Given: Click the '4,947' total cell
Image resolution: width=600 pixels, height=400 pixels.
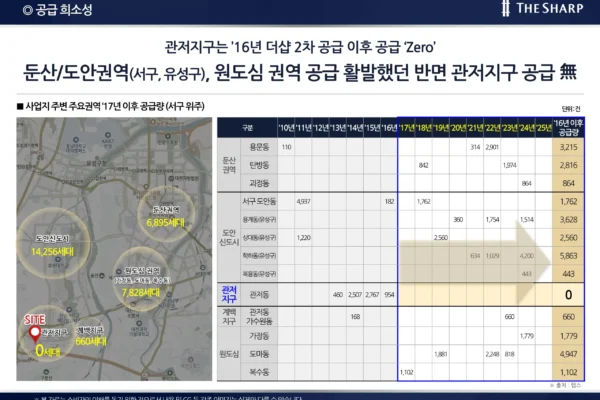Looking at the screenshot, I should (568, 354).
